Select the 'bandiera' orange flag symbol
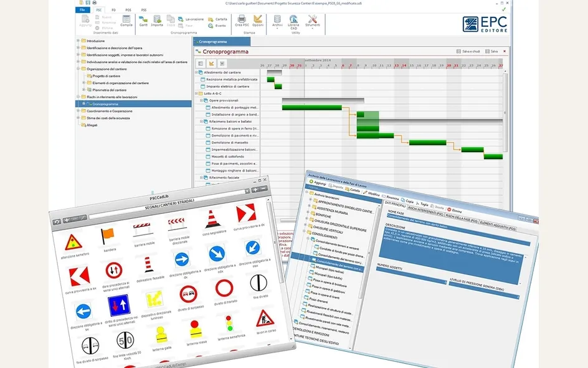Image resolution: width=588 pixels, height=368 pixels. coord(108,236)
